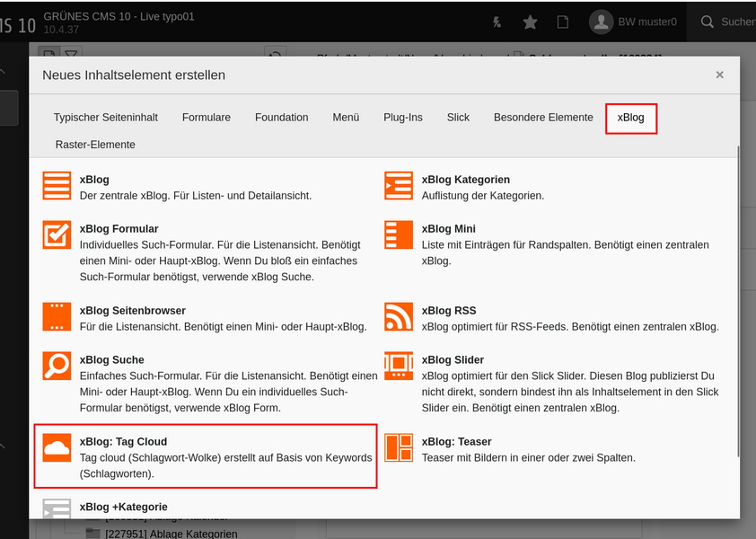
Task: Choose the xBlog: Teaser title
Action: point(457,442)
